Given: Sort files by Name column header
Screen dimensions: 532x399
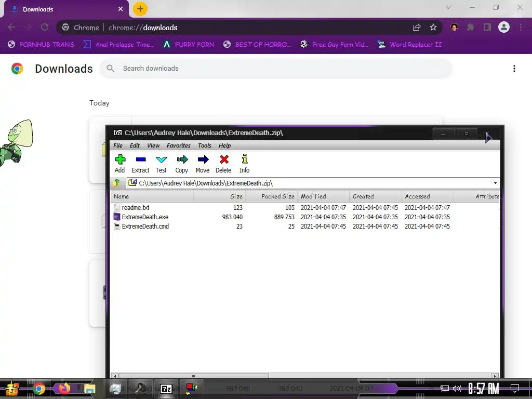Looking at the screenshot, I should pos(152,196).
